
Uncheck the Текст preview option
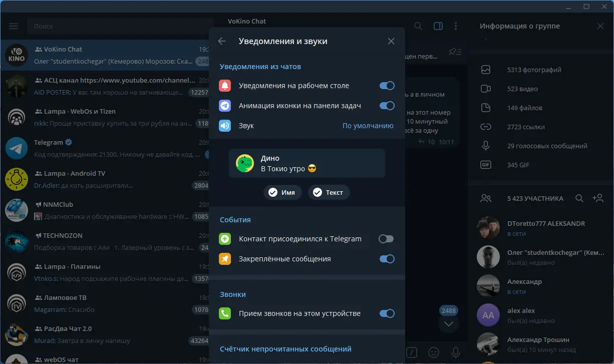coord(329,192)
